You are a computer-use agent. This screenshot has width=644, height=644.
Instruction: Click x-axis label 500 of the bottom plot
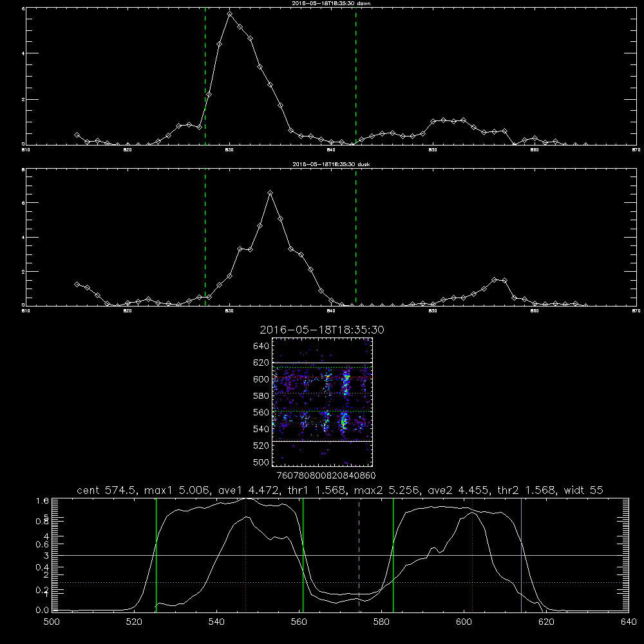[x=52, y=622]
